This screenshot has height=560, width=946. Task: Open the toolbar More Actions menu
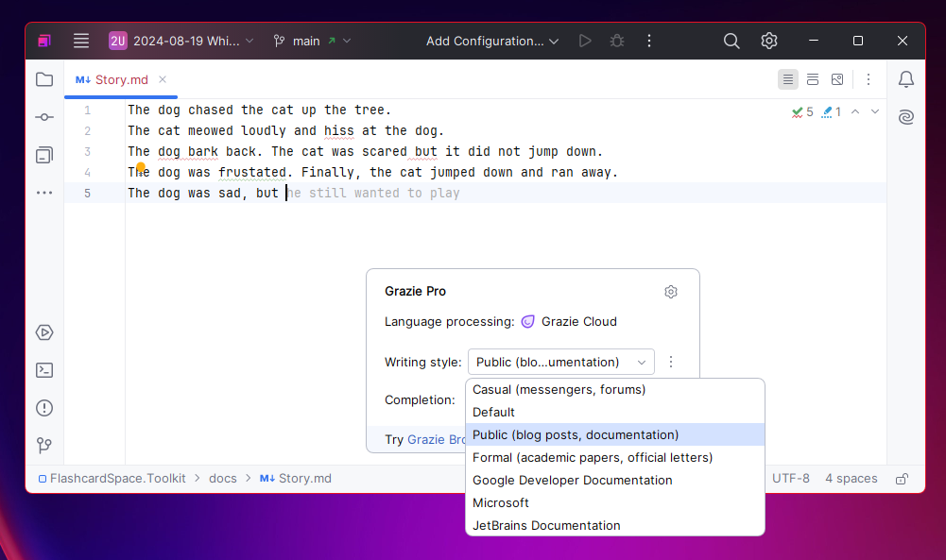649,41
